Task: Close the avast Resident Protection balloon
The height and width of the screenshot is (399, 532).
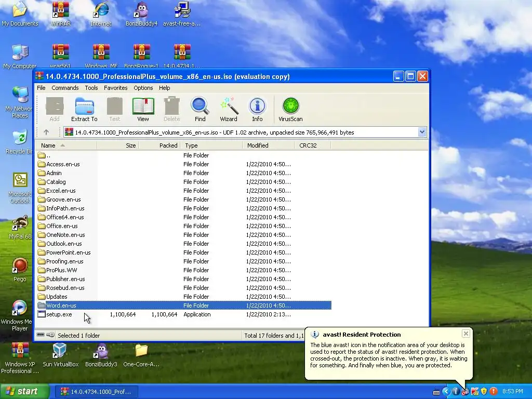Action: click(466, 334)
